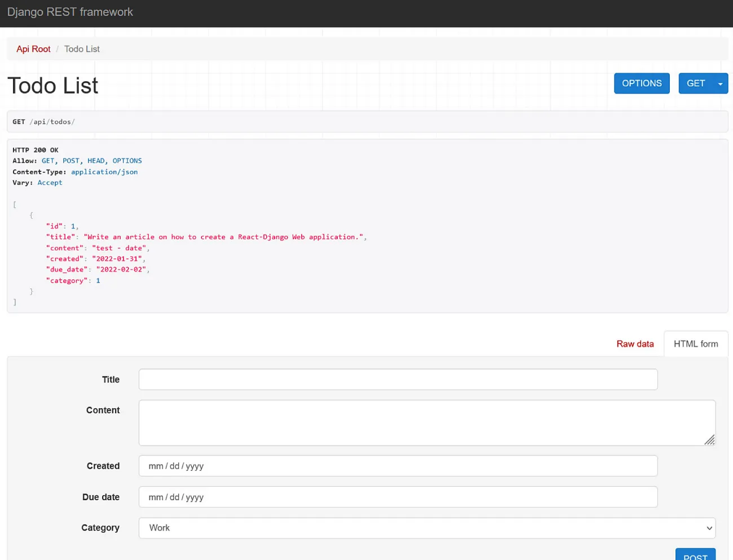Click inside the Title input field
This screenshot has width=733, height=560.
[398, 379]
